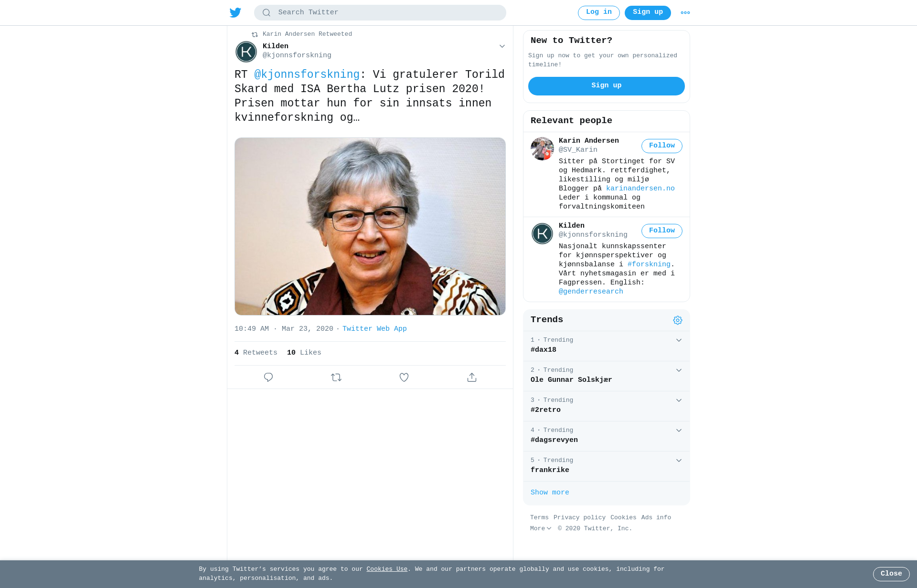
Task: Focus the Search Twitter field
Action: (380, 13)
